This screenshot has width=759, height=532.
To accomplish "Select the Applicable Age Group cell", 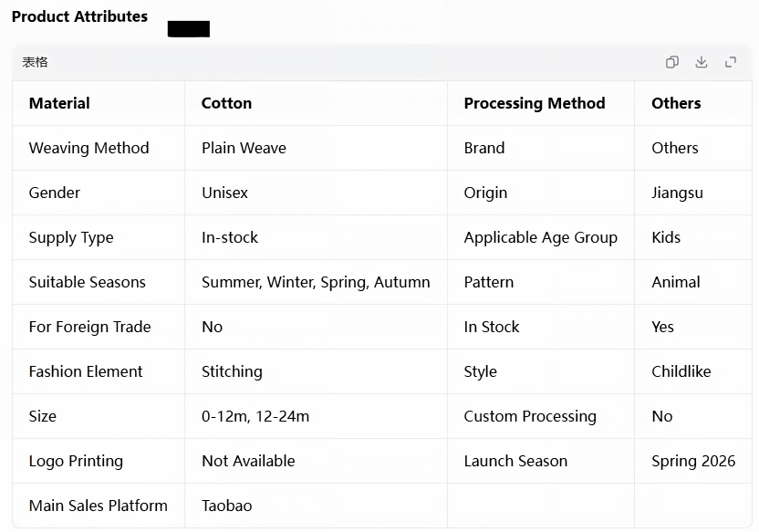I will tap(541, 237).
